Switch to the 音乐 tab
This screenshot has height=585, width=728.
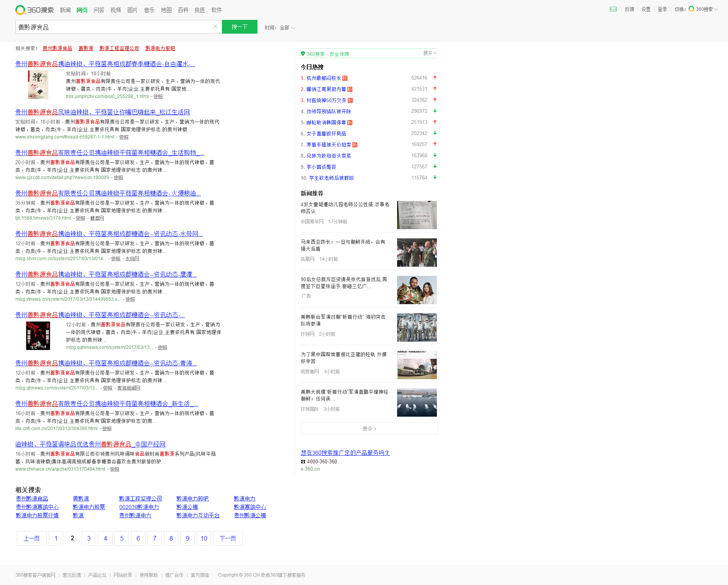tap(149, 10)
